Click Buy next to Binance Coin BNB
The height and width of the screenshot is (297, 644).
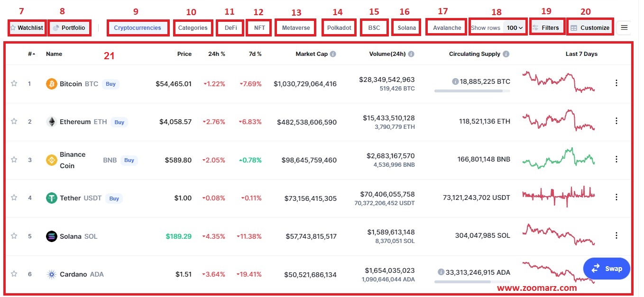click(x=129, y=160)
